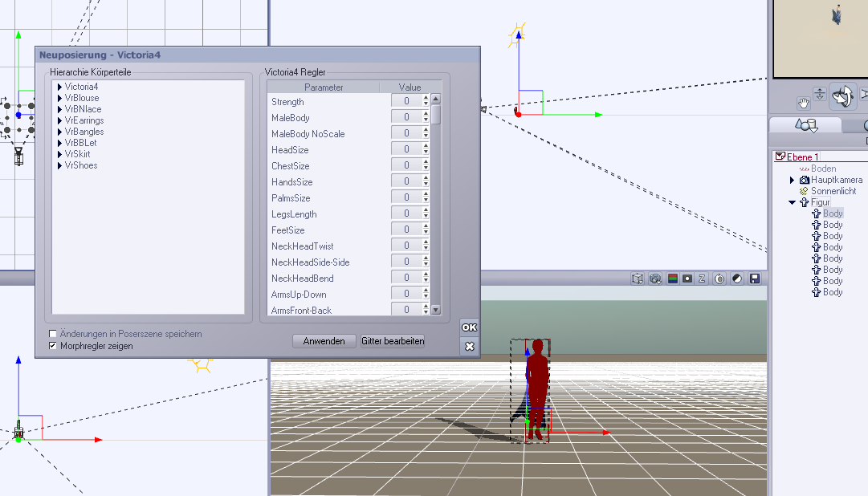Enable 'Änderungen in Poserszene speichern' checkbox
Screen dimensions: 868x496
tap(52, 334)
